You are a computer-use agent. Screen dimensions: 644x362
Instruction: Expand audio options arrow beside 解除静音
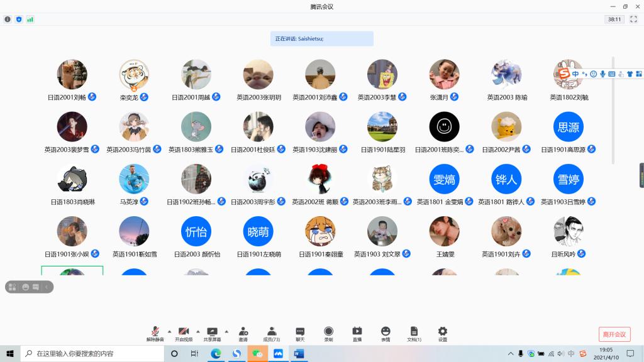(169, 331)
